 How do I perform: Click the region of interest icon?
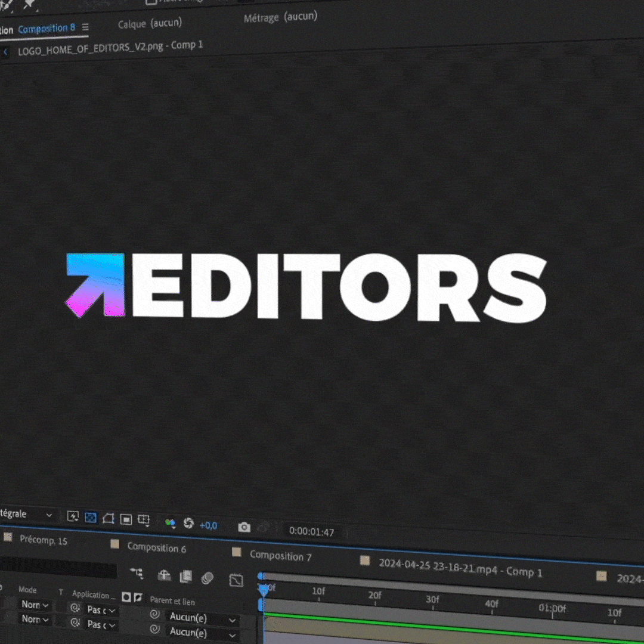(x=126, y=519)
